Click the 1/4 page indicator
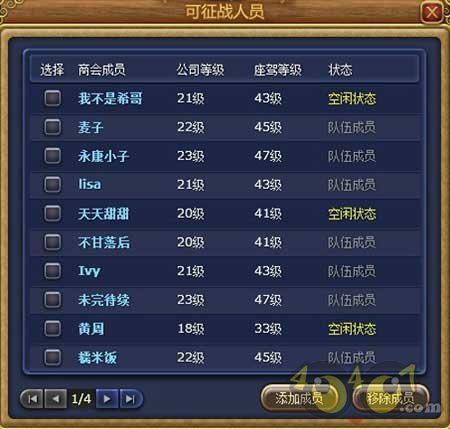This screenshot has height=429, width=450. pyautogui.click(x=81, y=399)
